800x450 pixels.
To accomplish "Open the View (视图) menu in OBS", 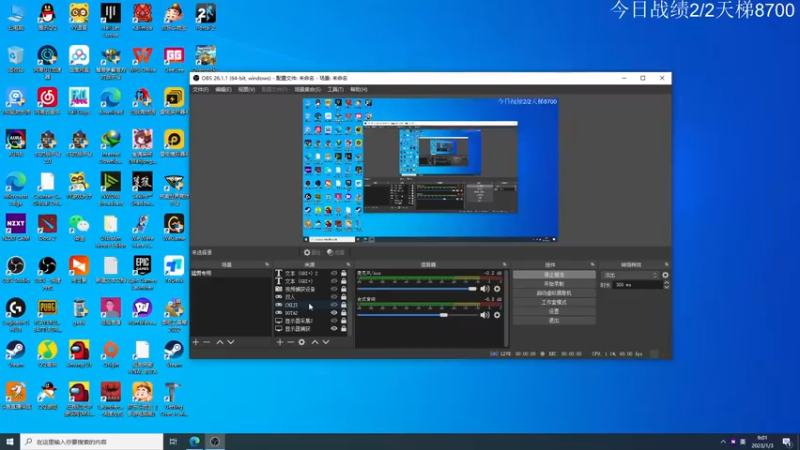I will coord(246,89).
